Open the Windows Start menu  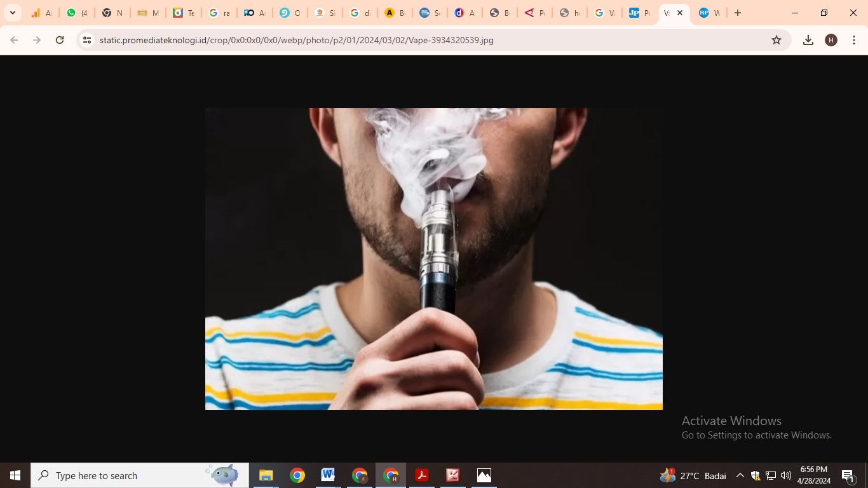15,475
